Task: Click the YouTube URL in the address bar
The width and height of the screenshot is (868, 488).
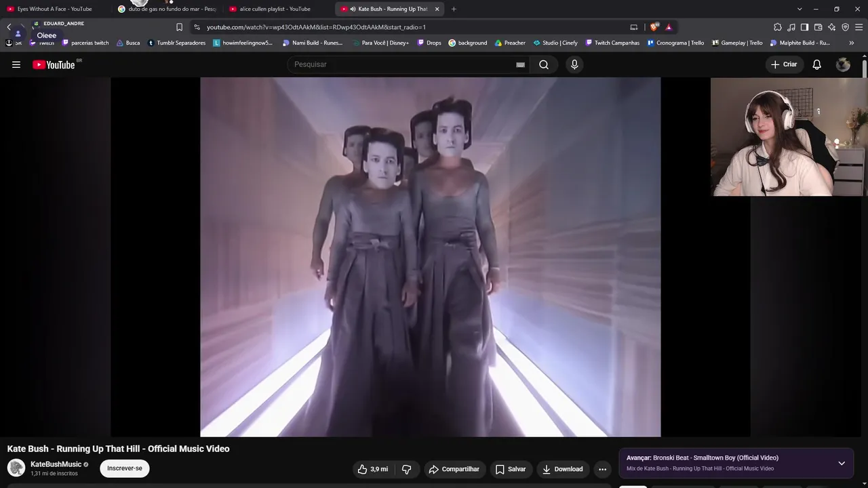Action: point(316,27)
